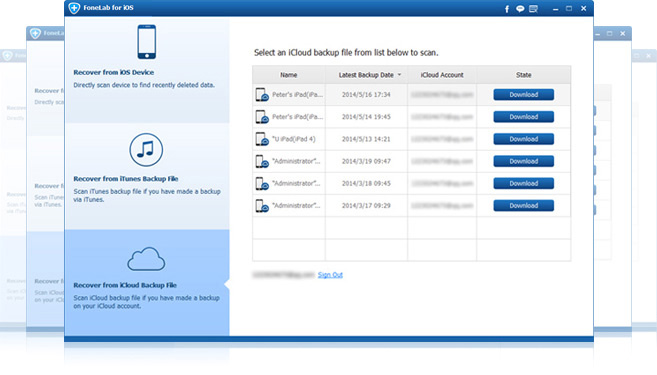Click device icon for "U iPad(iPad 4) row
The height and width of the screenshot is (375, 657).
coord(262,139)
